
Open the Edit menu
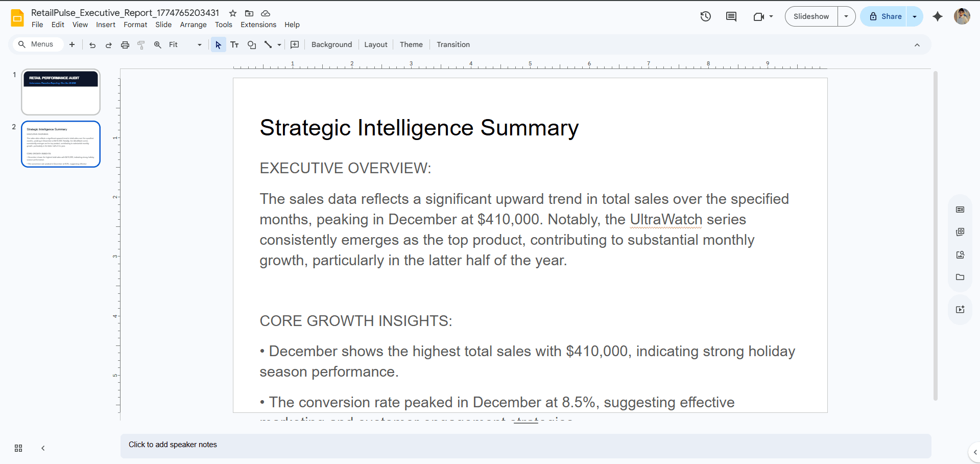point(58,25)
